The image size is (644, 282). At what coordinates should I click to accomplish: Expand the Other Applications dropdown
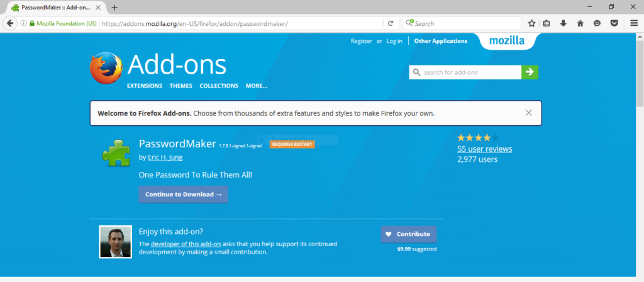tap(440, 41)
